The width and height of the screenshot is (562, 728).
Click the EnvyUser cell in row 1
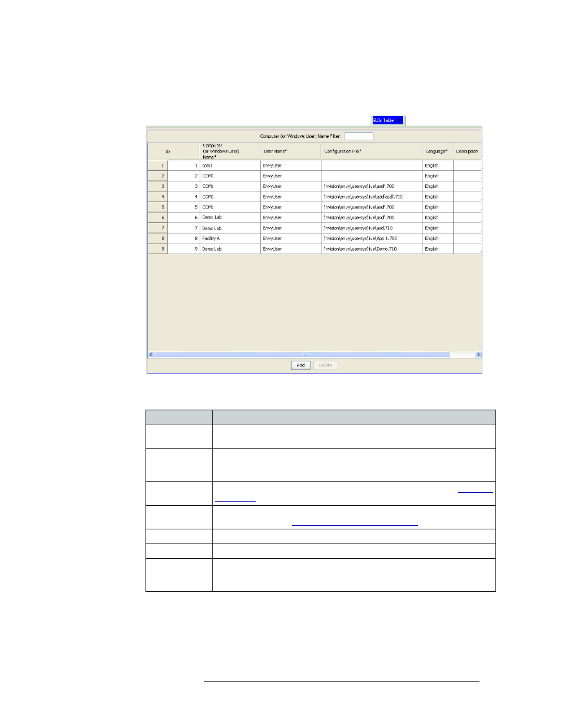click(x=290, y=166)
